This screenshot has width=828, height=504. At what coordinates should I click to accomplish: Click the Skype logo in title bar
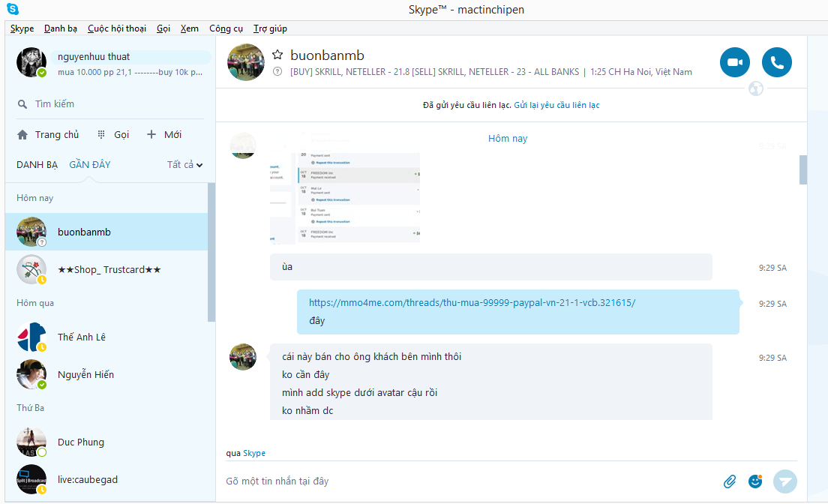13,9
